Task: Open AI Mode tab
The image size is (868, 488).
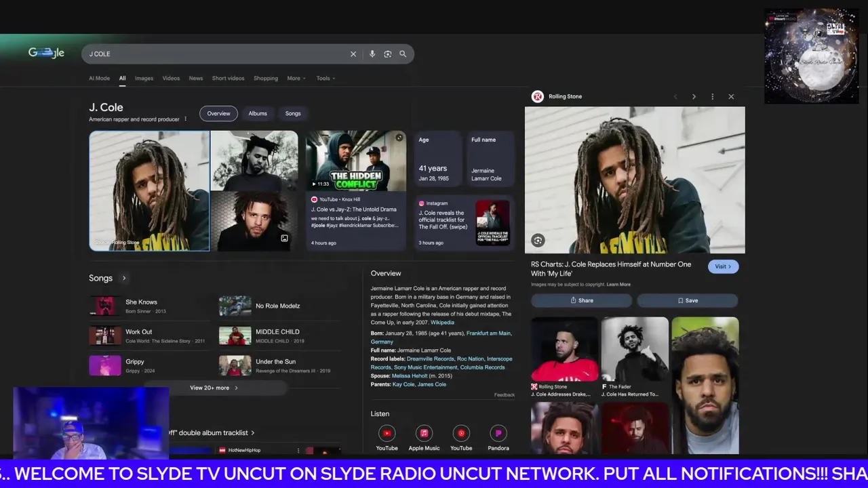Action: 99,78
